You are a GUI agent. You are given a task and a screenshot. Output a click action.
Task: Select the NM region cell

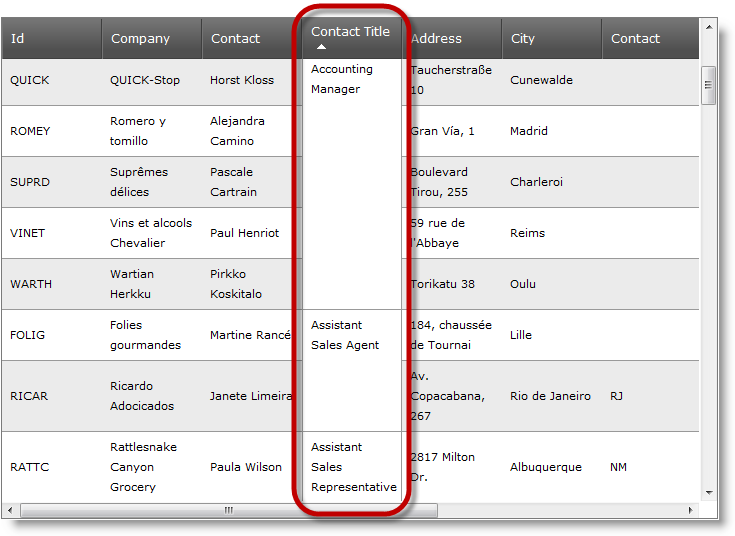[650, 467]
